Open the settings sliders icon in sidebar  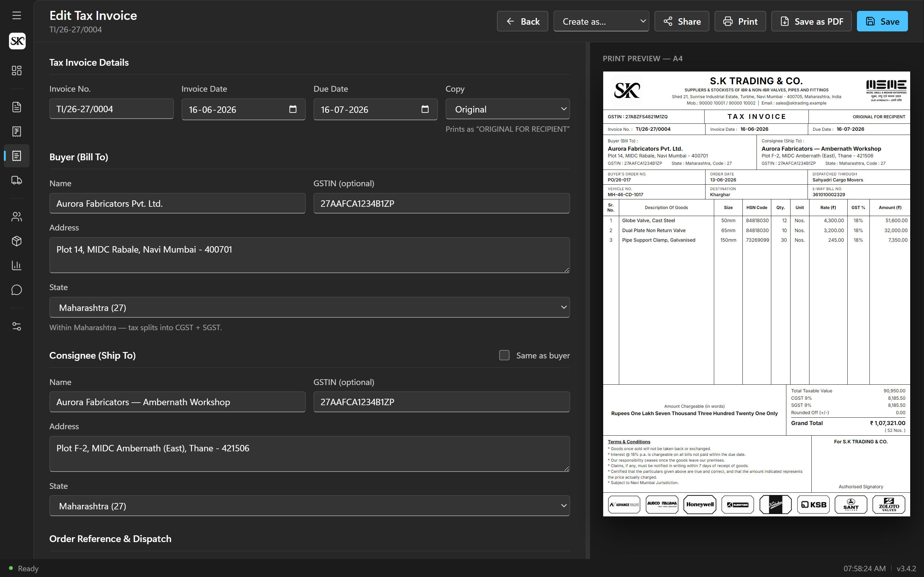[x=16, y=326]
